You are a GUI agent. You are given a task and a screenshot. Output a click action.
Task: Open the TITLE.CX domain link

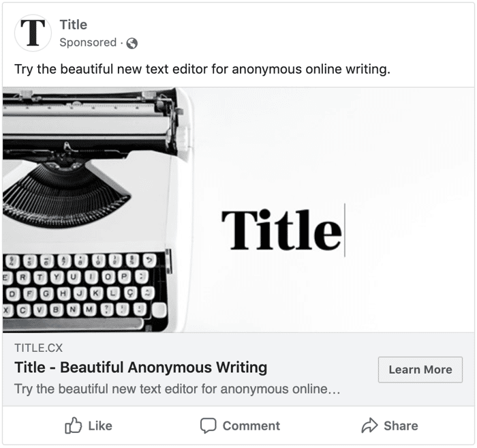click(38, 348)
